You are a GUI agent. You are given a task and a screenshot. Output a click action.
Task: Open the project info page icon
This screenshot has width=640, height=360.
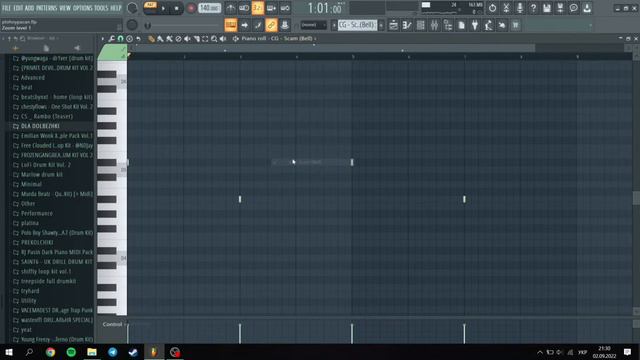tap(461, 25)
